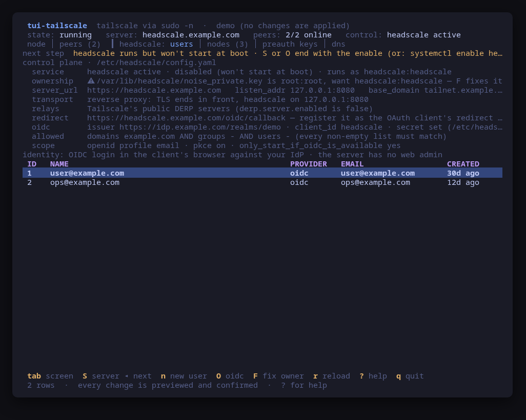Click the redirect oidc/callback URL

click(186, 118)
